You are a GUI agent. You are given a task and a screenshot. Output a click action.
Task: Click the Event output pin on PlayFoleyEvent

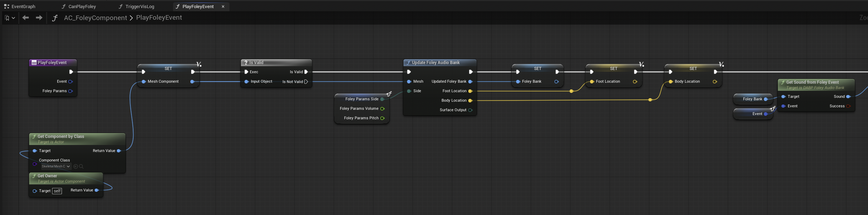click(x=70, y=81)
